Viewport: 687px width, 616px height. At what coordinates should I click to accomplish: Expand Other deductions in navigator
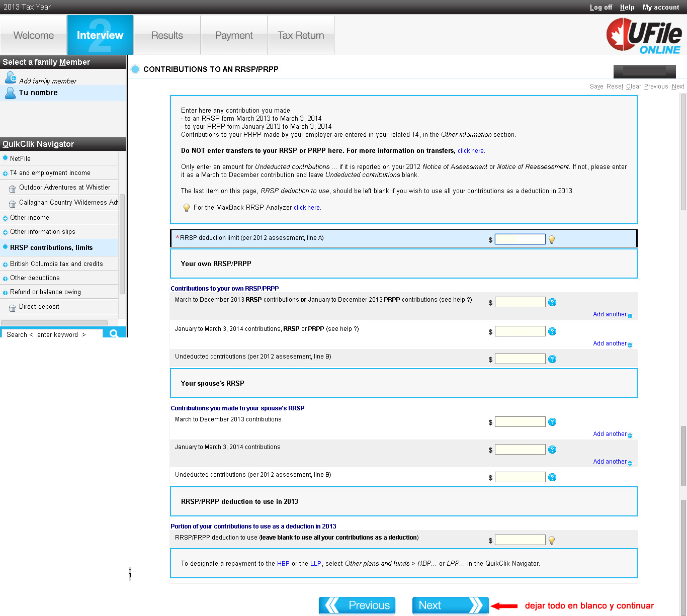tap(5, 279)
